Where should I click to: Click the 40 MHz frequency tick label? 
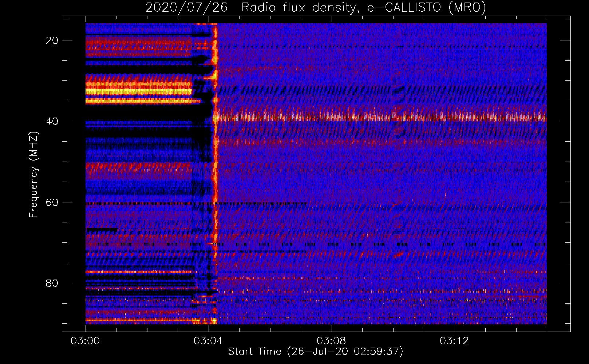(52, 121)
